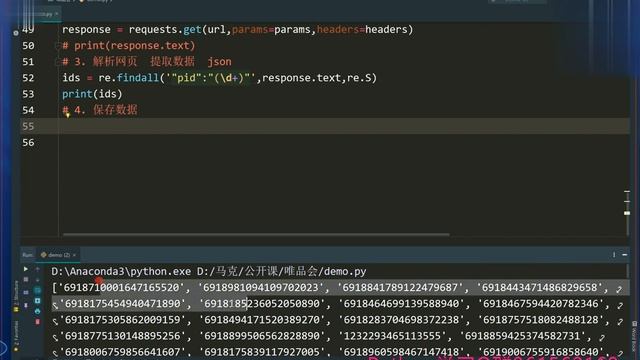Click the 'json' word in line 51 comment
This screenshot has width=640, height=360.
point(220,62)
